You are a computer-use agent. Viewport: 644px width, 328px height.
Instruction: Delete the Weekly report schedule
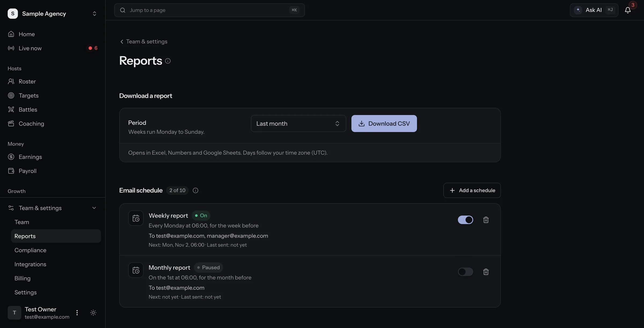(x=486, y=220)
